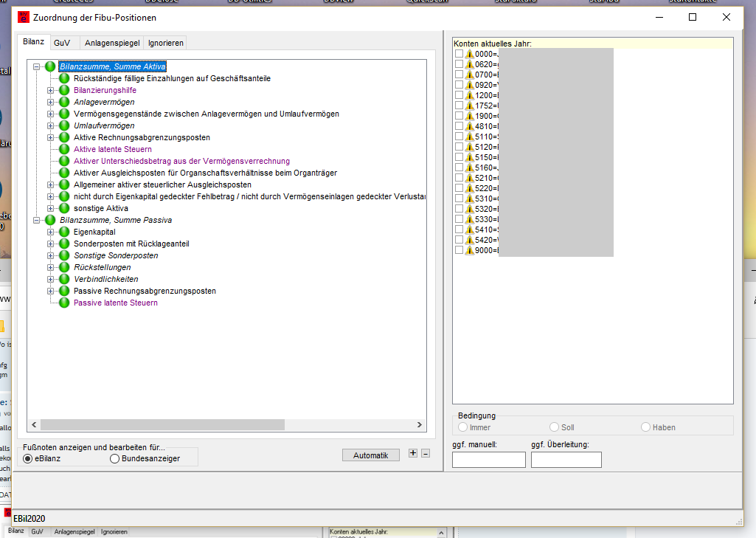The image size is (756, 538).
Task: Click the horizontal scrollbar right arrow
Action: tap(420, 425)
